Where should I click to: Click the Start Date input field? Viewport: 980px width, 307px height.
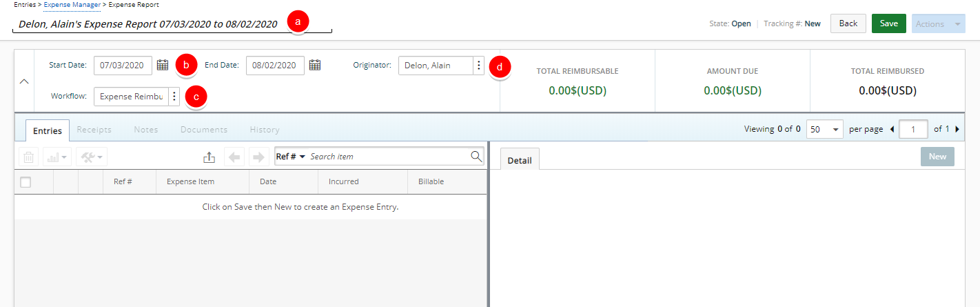(x=123, y=66)
